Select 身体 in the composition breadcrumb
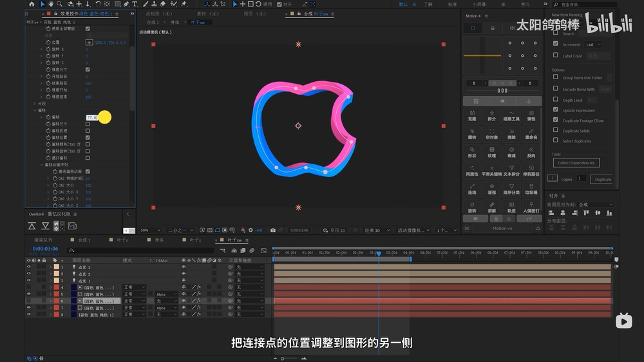Screen dimensions: 644x362 175,22
